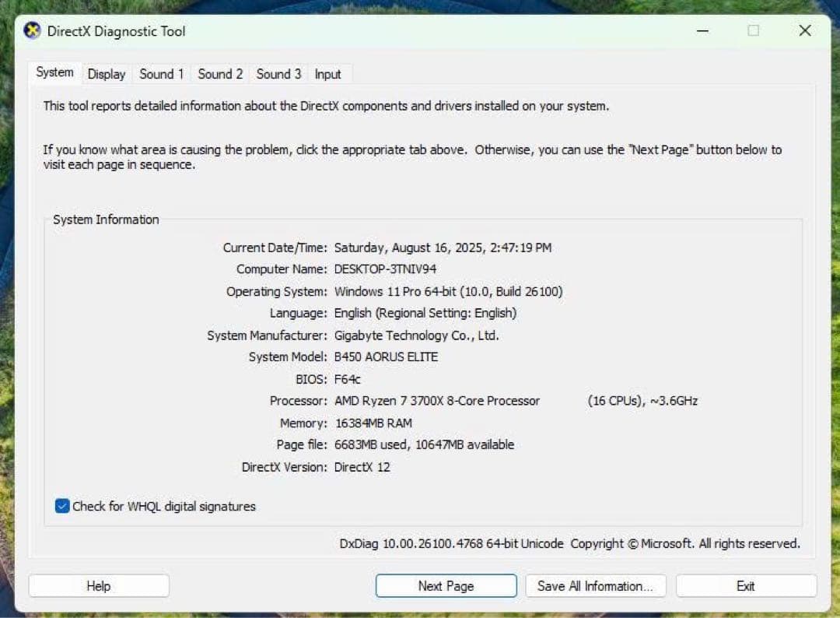Click the B450 AORUS ELITE system model text
Image resolution: width=840 pixels, height=618 pixels.
click(386, 357)
